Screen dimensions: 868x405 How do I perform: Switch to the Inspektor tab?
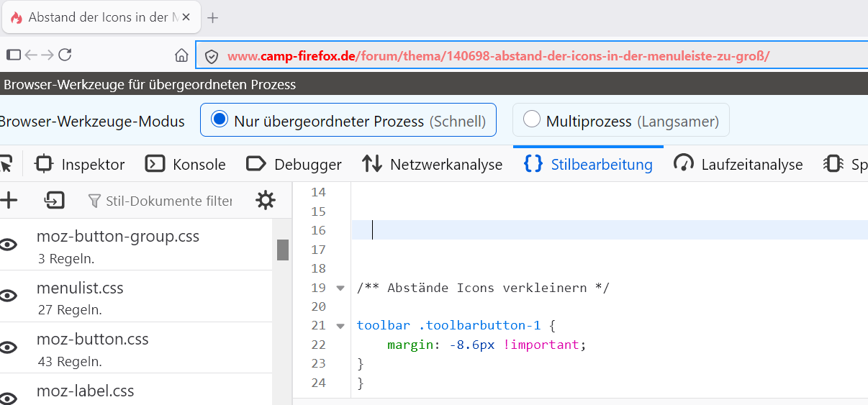click(x=80, y=164)
